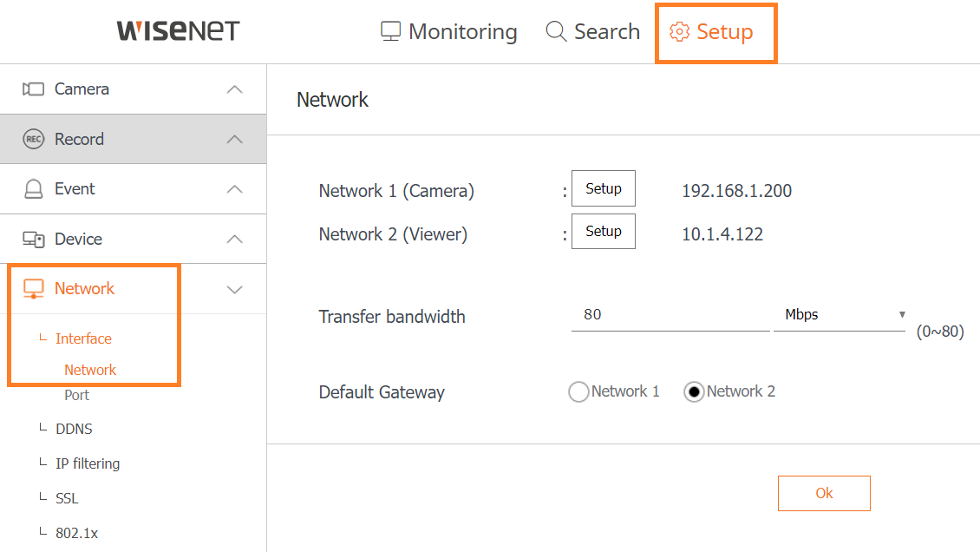Click the Search magnifier icon
This screenshot has width=980, height=552.
click(556, 32)
